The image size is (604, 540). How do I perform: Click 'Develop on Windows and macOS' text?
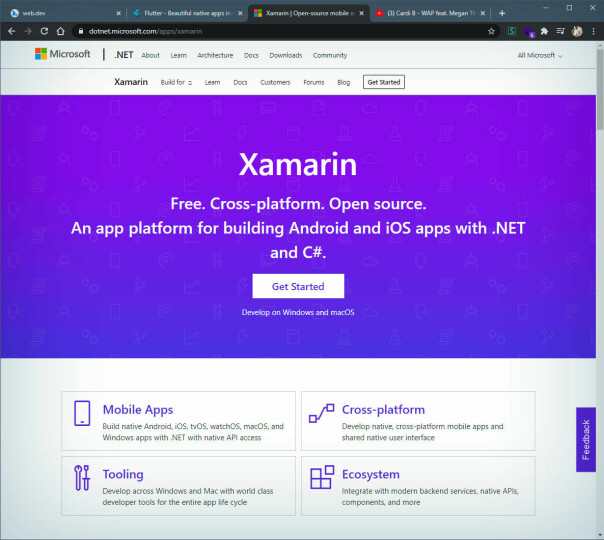click(298, 312)
